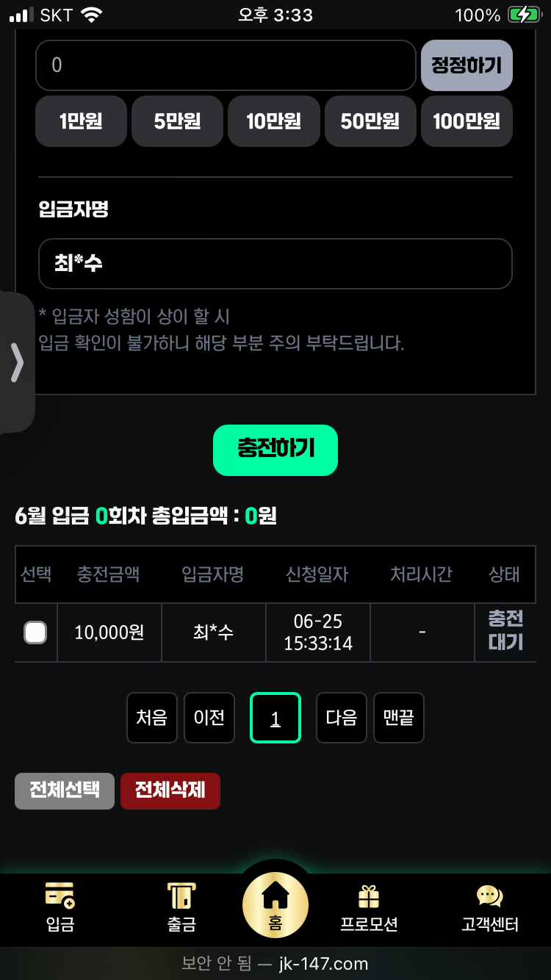Click the red 전체삭제 delete-all button
Image resolution: width=551 pixels, height=980 pixels.
pyautogui.click(x=170, y=790)
